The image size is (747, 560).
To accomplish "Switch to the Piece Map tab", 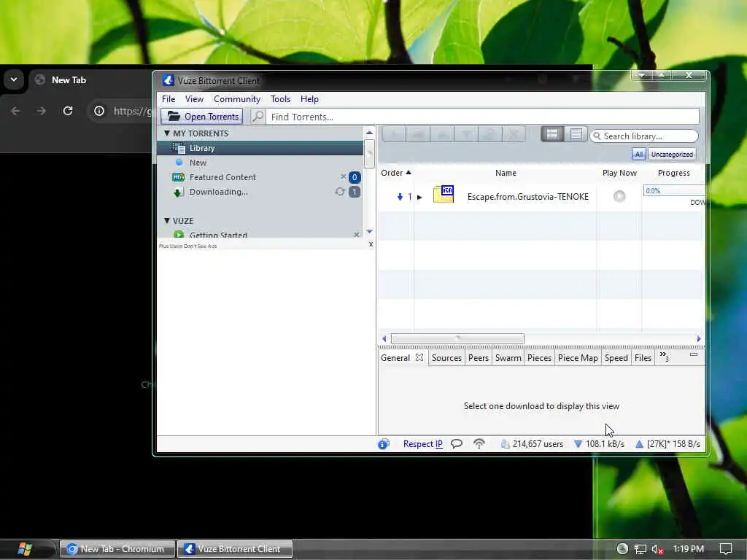I will pos(578,357).
